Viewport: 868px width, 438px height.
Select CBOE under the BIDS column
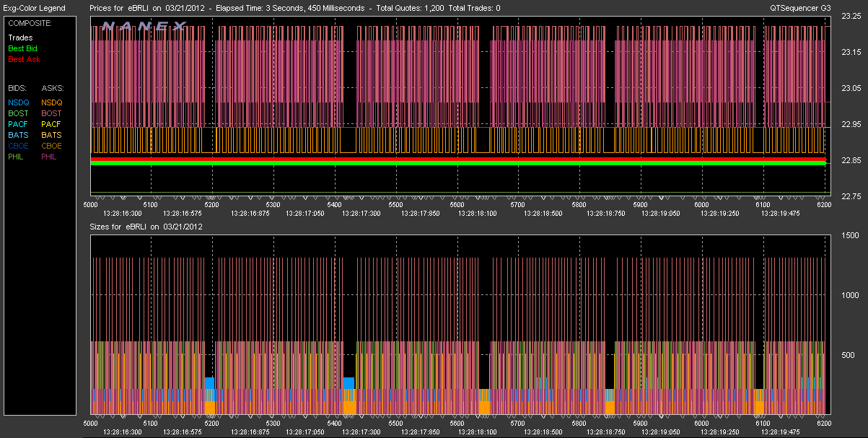point(18,146)
